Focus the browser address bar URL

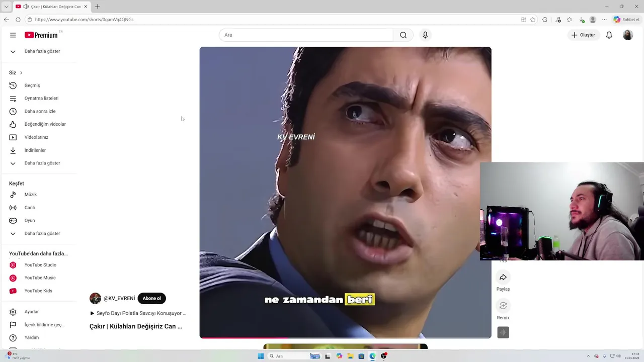84,20
